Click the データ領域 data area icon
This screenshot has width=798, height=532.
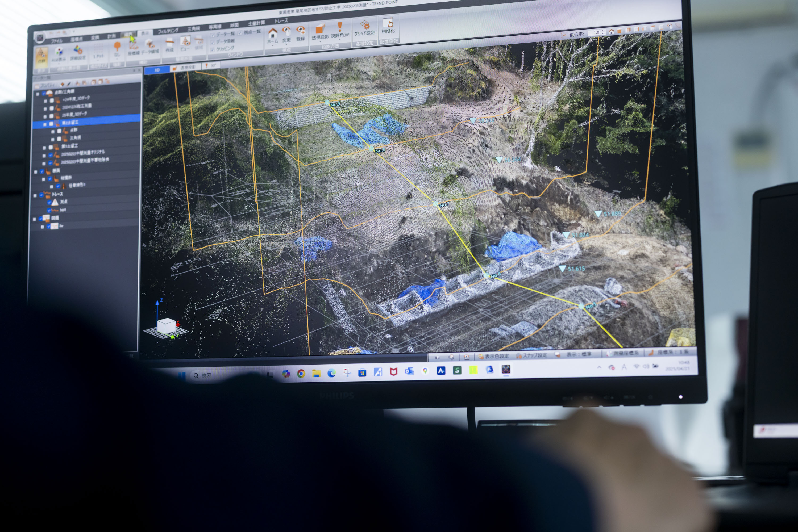[150, 47]
